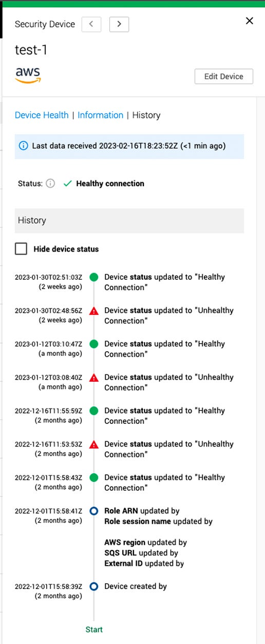Select red warning icon at 2023-01-12T03:08:40Z
This screenshot has height=644, width=265.
[x=94, y=378]
